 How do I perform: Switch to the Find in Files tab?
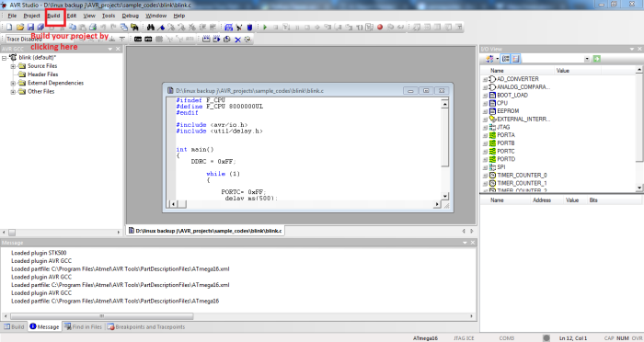(x=83, y=326)
